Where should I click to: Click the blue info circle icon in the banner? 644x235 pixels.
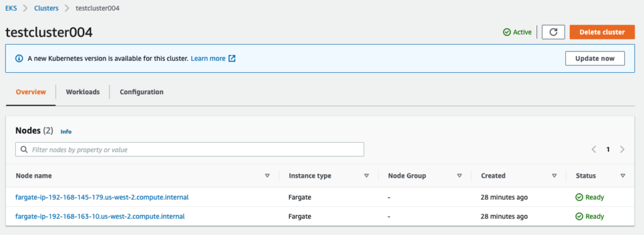19,58
